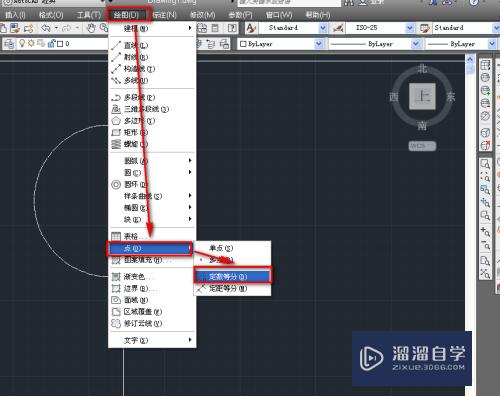Viewport: 500px width, 396px height.
Task: Select 修订云线 Revision Cloud entry
Action: (x=152, y=323)
